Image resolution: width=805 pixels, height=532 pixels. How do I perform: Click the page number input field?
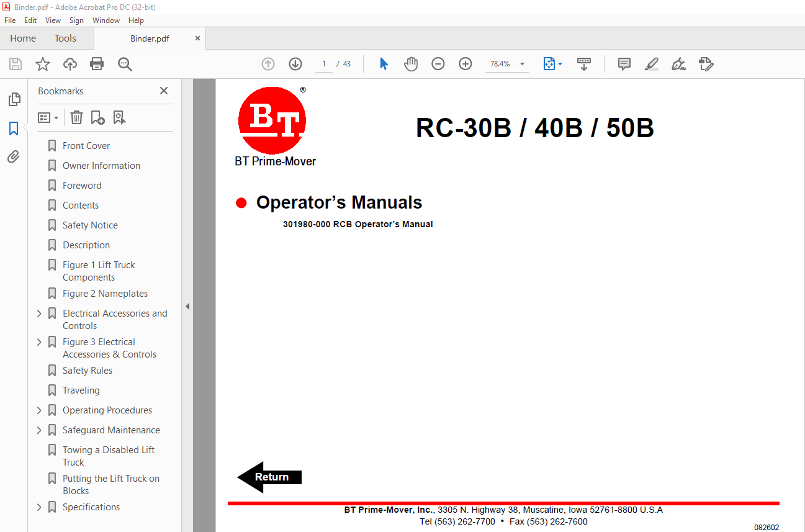click(x=324, y=64)
